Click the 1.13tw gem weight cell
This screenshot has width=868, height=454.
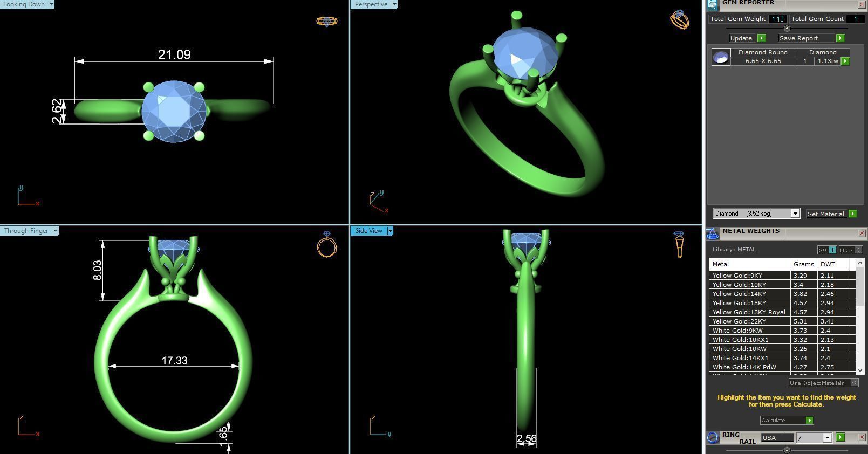pos(828,61)
